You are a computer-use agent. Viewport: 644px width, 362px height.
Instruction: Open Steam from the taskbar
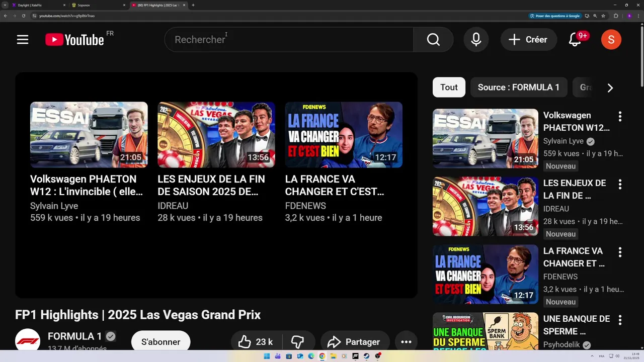(x=366, y=356)
